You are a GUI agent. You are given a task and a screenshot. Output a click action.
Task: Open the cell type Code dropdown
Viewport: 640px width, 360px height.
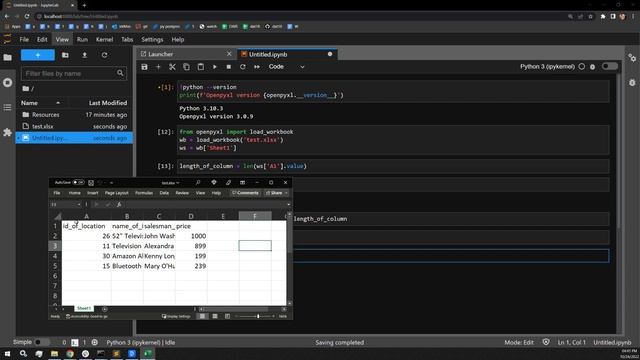(287, 67)
